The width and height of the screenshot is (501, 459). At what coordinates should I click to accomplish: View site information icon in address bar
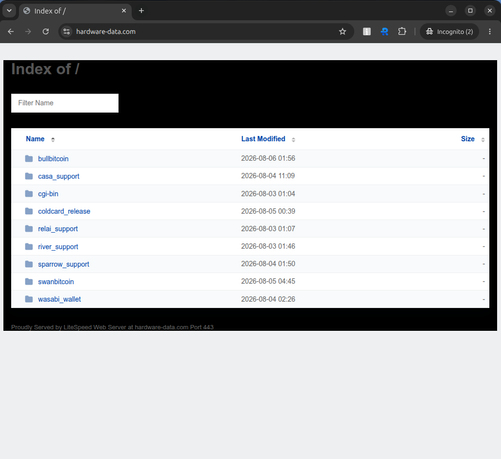pos(67,32)
